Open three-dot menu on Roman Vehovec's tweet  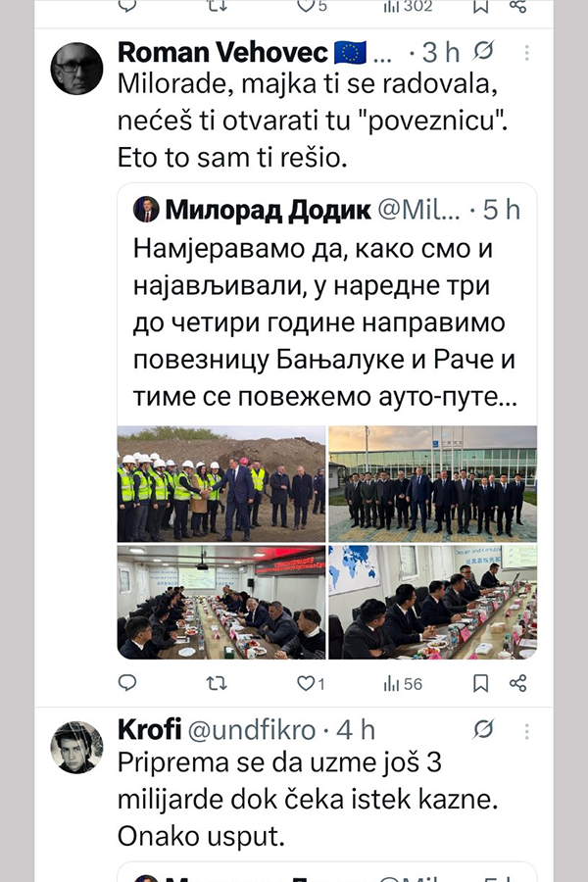[x=526, y=52]
